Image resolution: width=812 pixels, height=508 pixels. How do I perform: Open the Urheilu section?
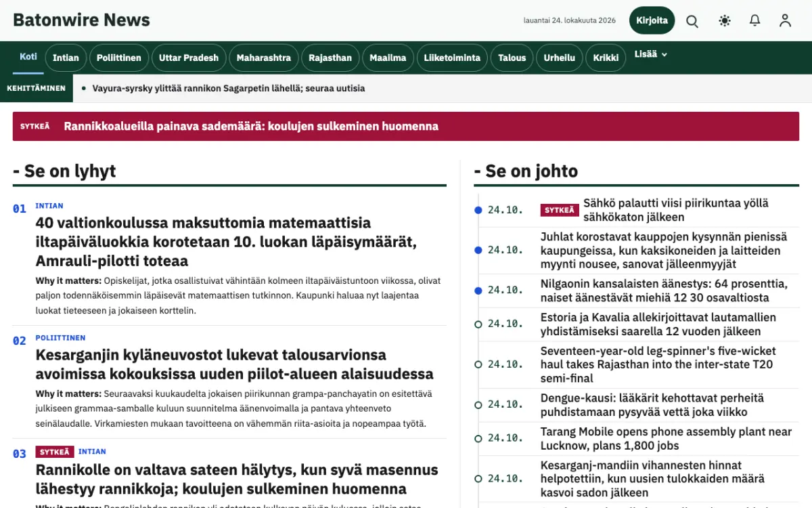pyautogui.click(x=560, y=58)
